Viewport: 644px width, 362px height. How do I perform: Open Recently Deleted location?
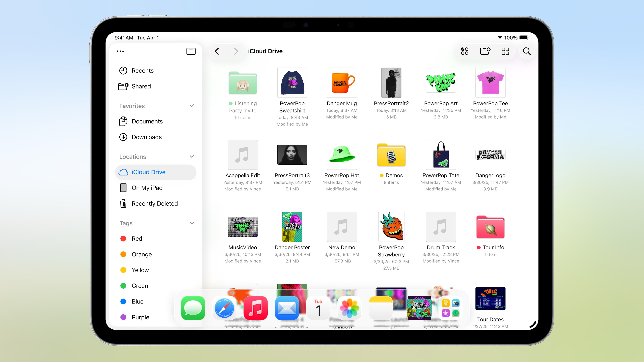click(x=154, y=204)
